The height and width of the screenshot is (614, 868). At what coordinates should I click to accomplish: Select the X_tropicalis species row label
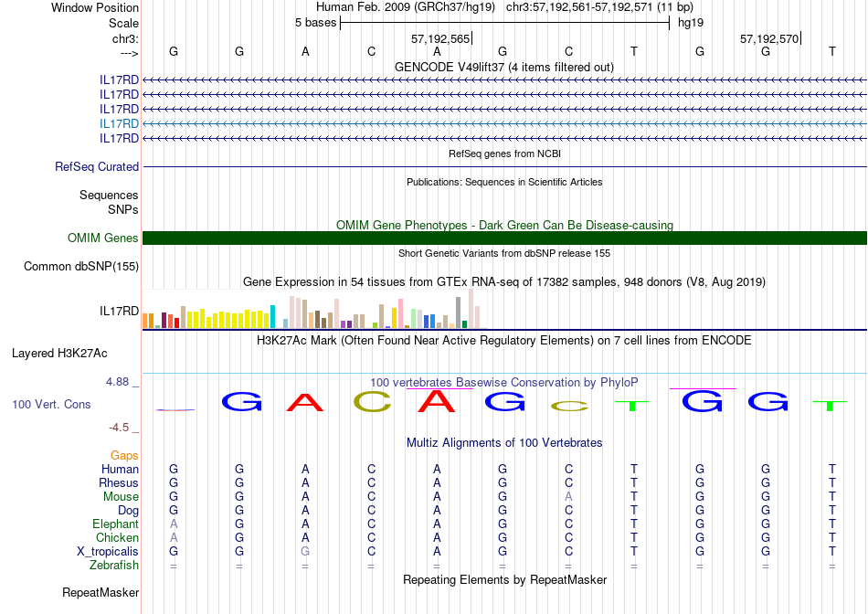click(108, 552)
